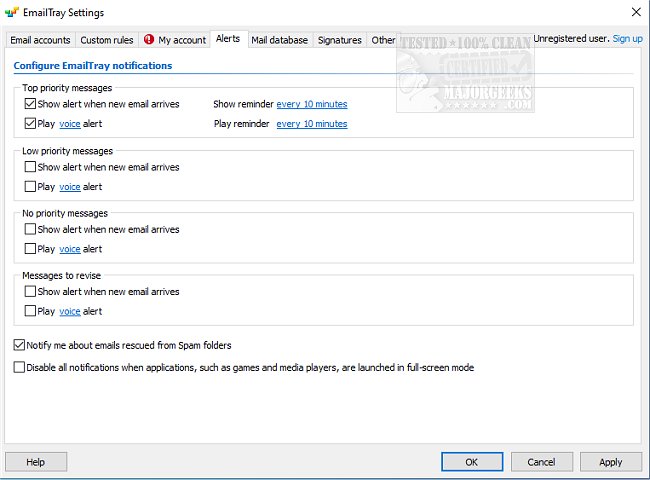
Task: Click the Show reminder label text
Action: (243, 104)
